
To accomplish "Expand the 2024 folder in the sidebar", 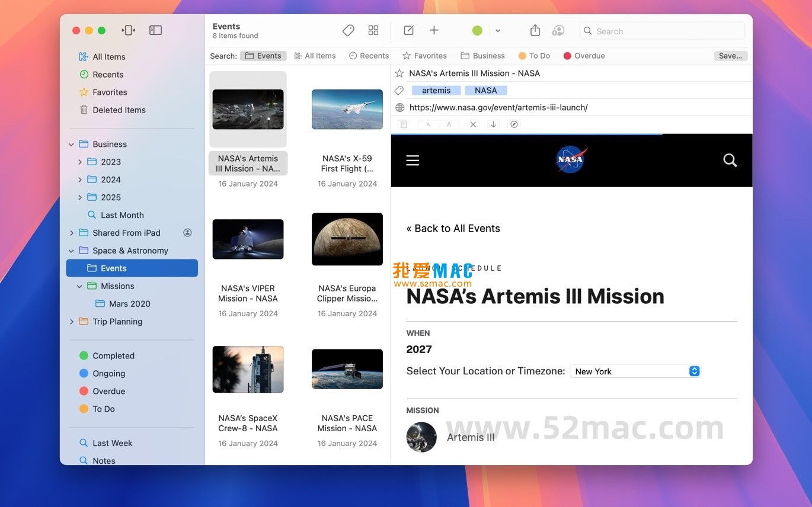I will point(80,179).
